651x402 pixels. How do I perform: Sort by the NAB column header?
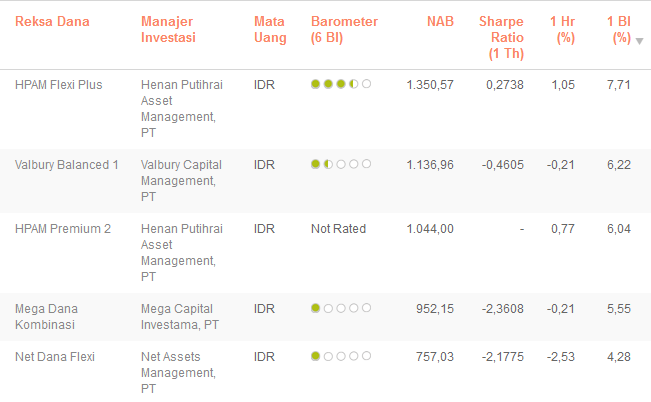[440, 21]
